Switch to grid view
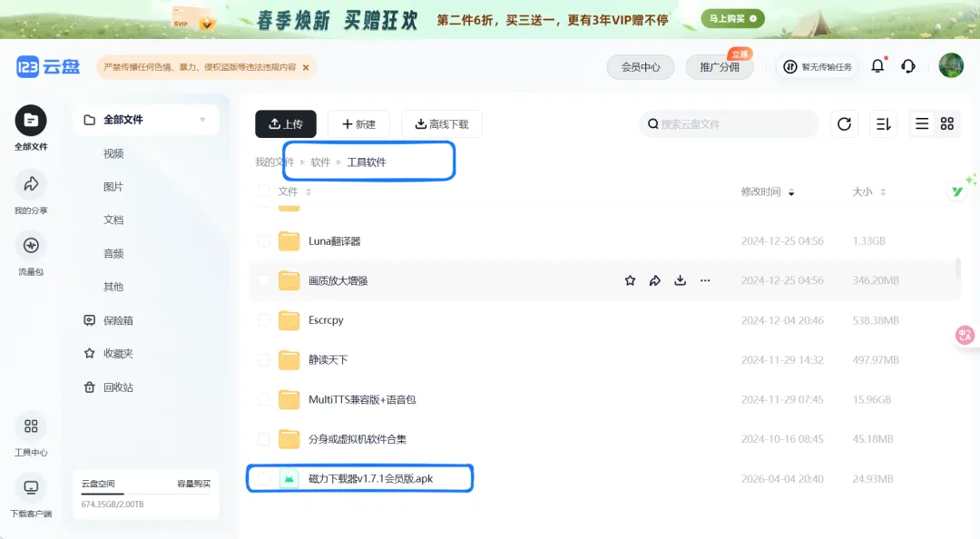 946,123
